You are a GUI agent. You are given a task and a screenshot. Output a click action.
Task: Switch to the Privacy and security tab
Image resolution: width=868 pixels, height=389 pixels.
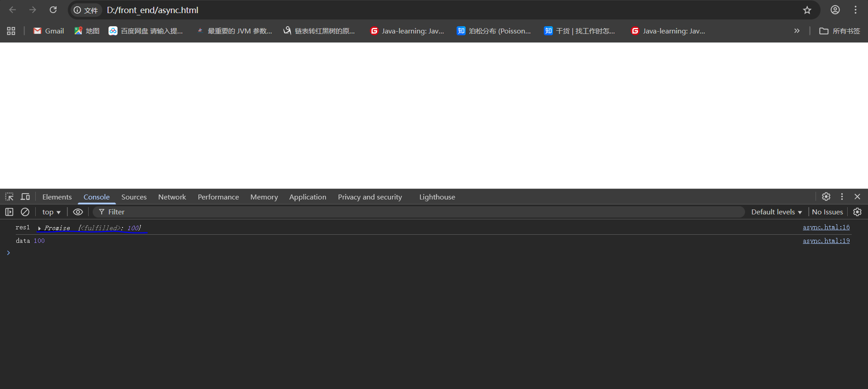tap(370, 197)
